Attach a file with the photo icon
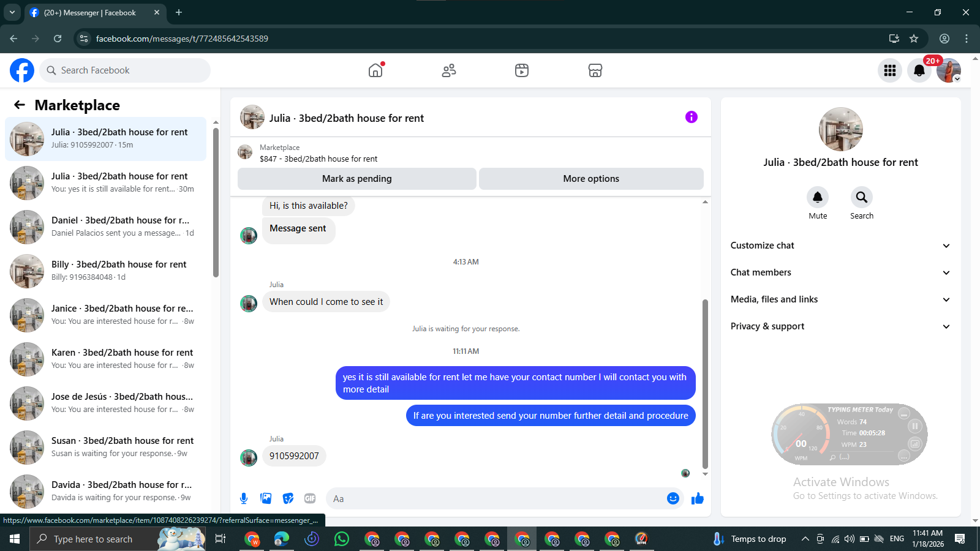Viewport: 980px width, 551px height. click(x=266, y=498)
